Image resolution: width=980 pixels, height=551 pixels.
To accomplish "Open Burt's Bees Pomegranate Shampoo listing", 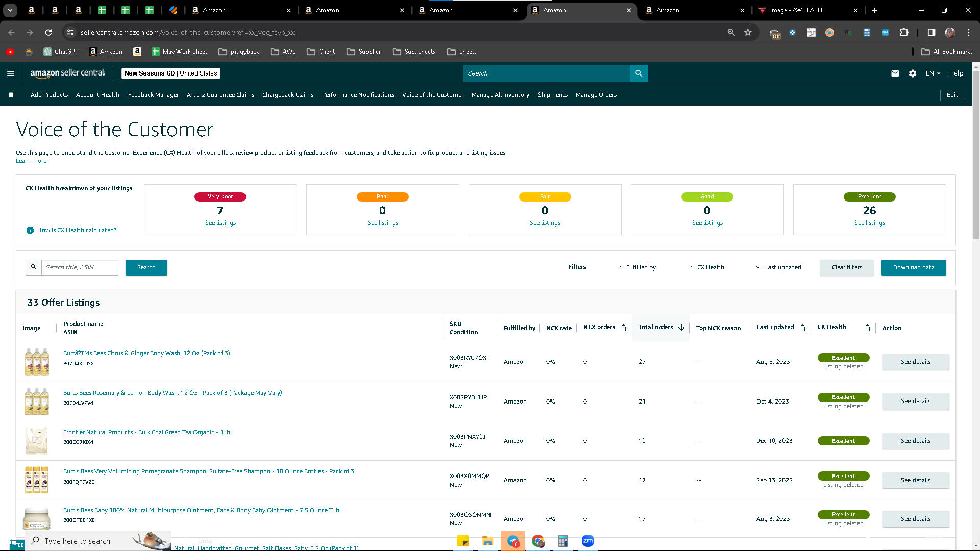I will pos(209,471).
